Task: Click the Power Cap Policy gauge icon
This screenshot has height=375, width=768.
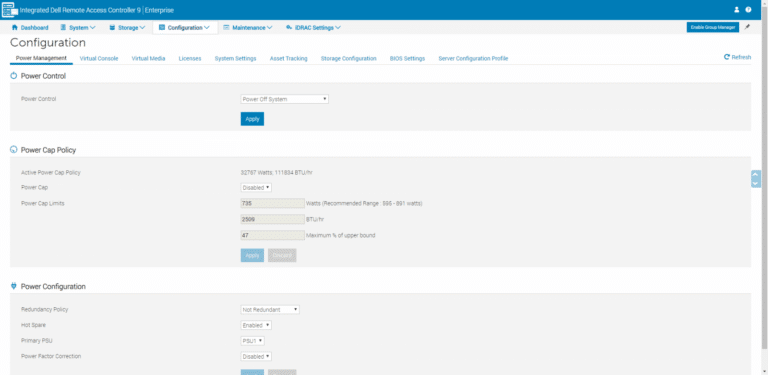Action: click(x=14, y=150)
